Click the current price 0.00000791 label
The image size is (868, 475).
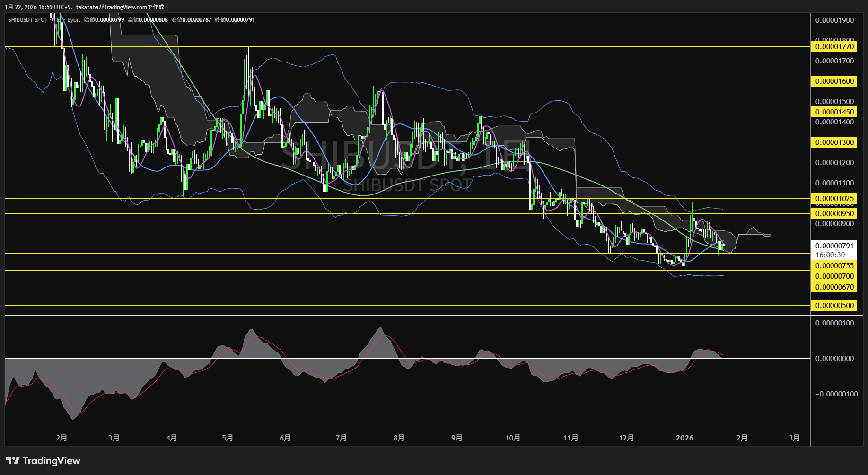(x=834, y=246)
